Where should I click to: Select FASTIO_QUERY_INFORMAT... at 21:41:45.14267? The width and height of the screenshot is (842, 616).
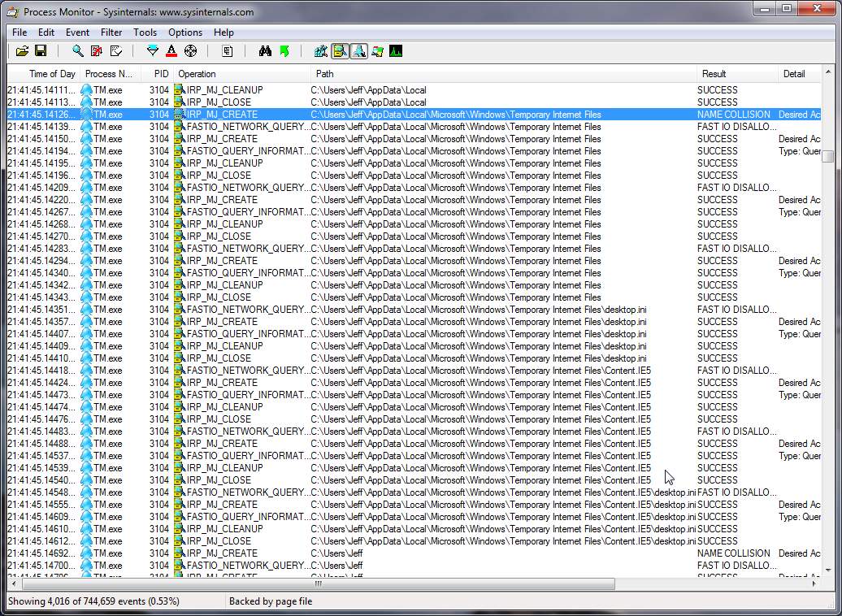click(248, 212)
